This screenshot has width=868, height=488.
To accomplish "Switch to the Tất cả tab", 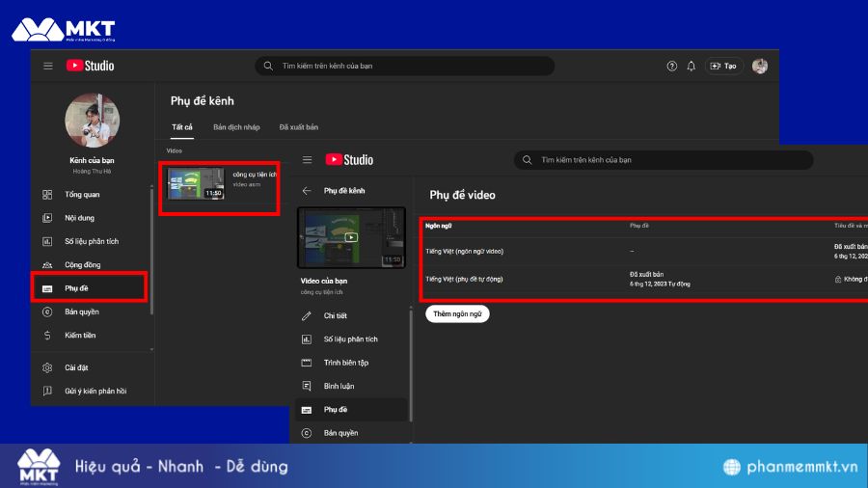I will [x=182, y=127].
